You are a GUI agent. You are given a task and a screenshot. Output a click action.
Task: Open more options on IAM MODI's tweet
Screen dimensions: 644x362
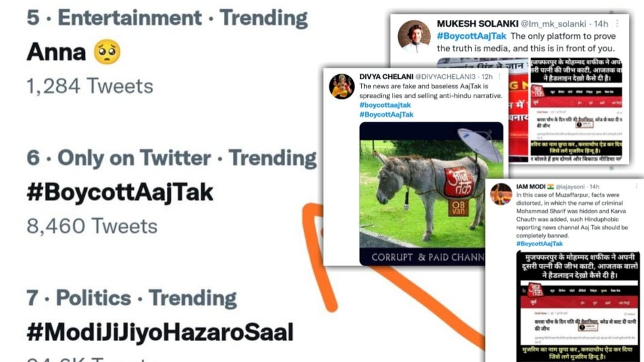pos(637,186)
